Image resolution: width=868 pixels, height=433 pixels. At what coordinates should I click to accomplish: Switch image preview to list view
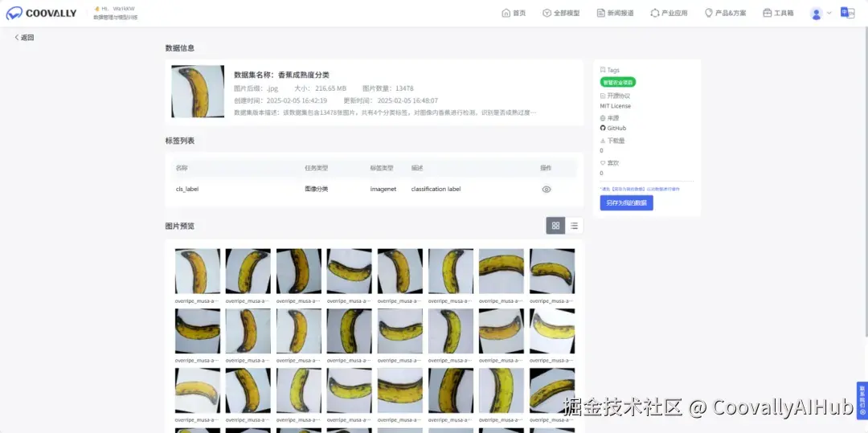574,226
